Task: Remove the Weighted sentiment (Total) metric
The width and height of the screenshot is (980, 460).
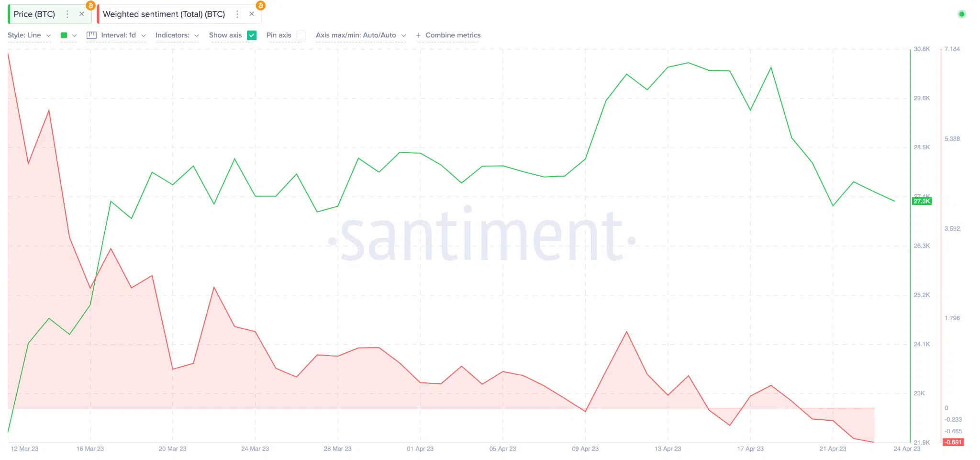Action: click(252, 14)
